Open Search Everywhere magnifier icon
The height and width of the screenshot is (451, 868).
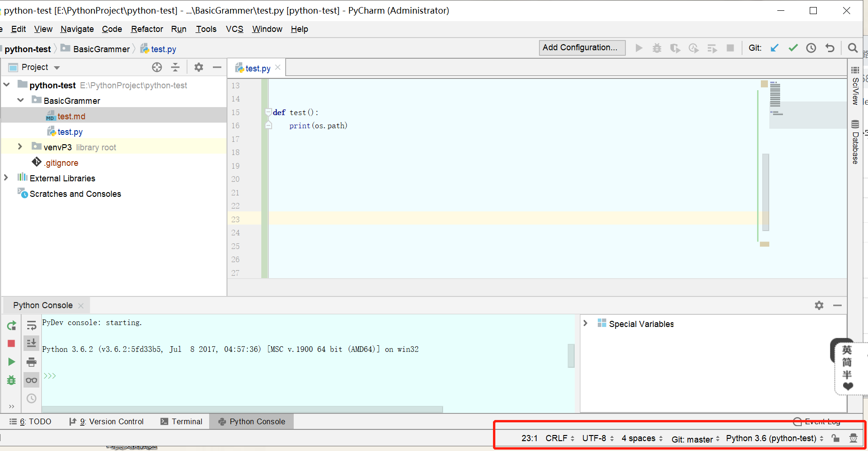coord(853,48)
